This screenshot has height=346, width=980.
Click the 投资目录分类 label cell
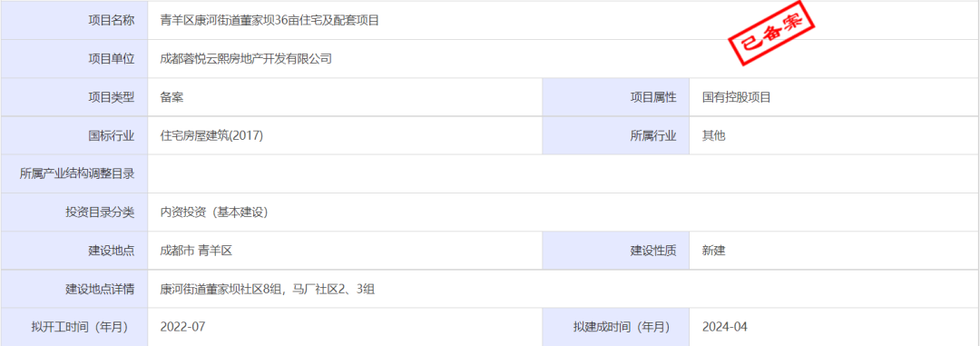(74, 213)
